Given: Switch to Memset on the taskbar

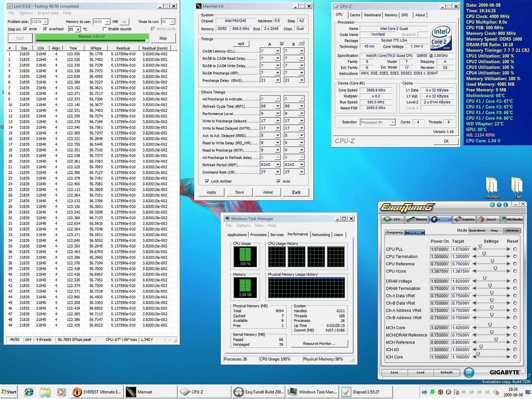Looking at the screenshot, I should tap(150, 392).
